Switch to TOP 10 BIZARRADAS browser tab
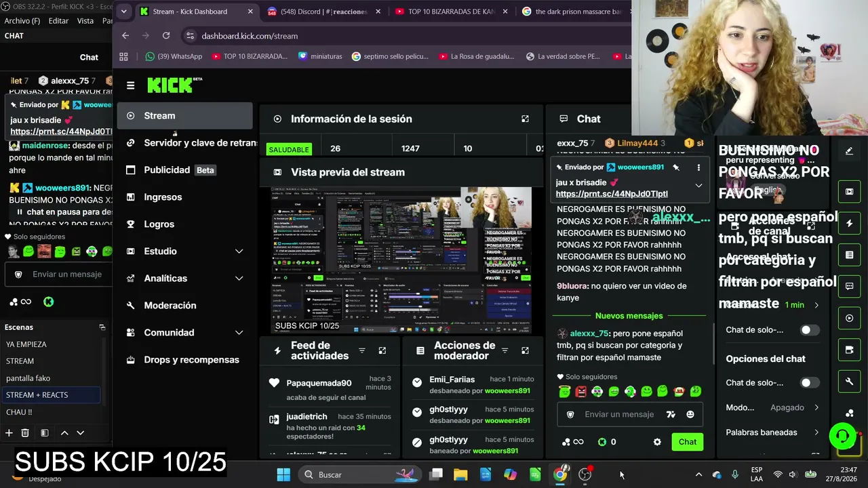 pyautogui.click(x=452, y=12)
